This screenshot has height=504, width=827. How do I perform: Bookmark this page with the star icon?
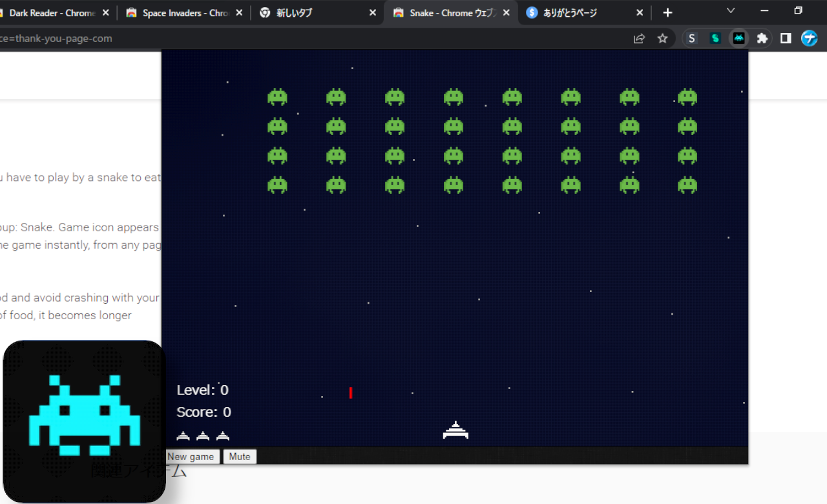[662, 39]
